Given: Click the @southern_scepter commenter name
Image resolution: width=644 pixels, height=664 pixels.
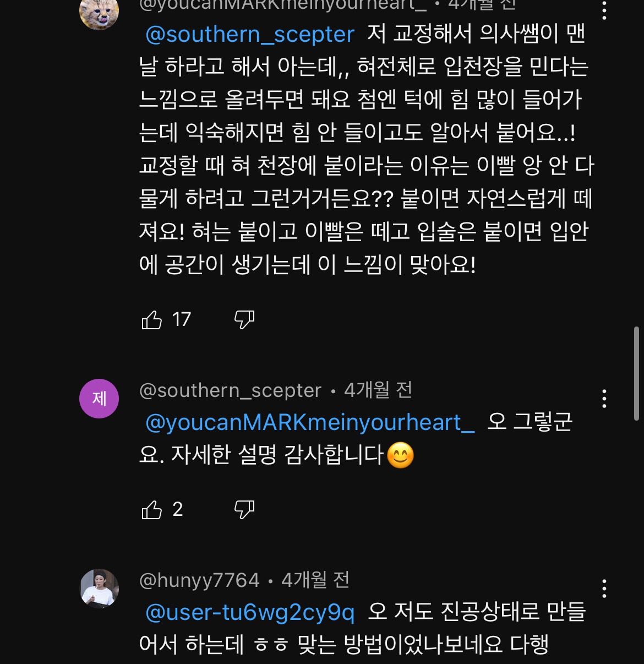Looking at the screenshot, I should (x=230, y=390).
